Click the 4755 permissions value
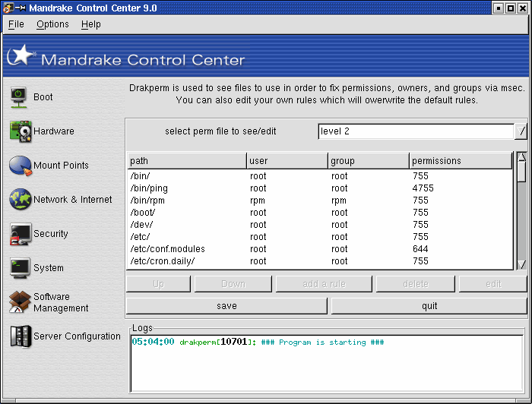Image resolution: width=532 pixels, height=404 pixels. coord(423,188)
